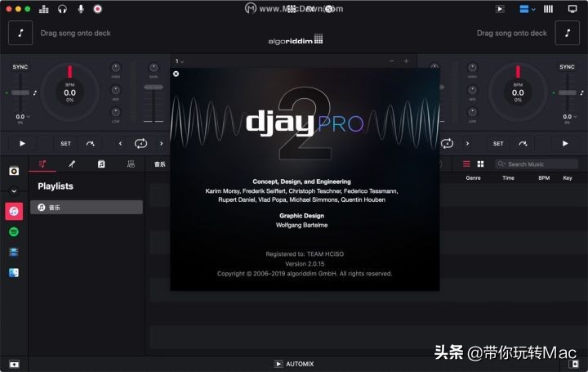Click the left deck GAIN knob

pyautogui.click(x=154, y=68)
